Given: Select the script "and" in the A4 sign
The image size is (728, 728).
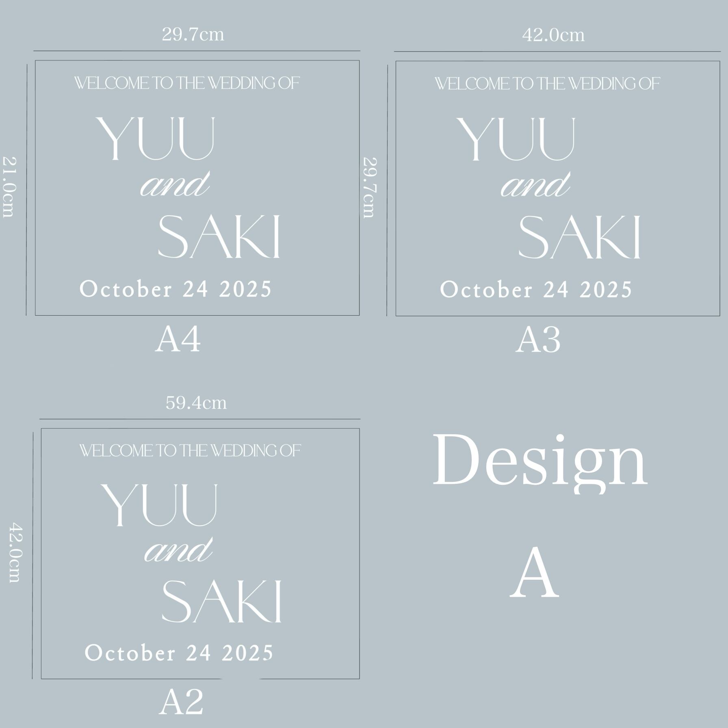Looking at the screenshot, I should click(x=175, y=185).
